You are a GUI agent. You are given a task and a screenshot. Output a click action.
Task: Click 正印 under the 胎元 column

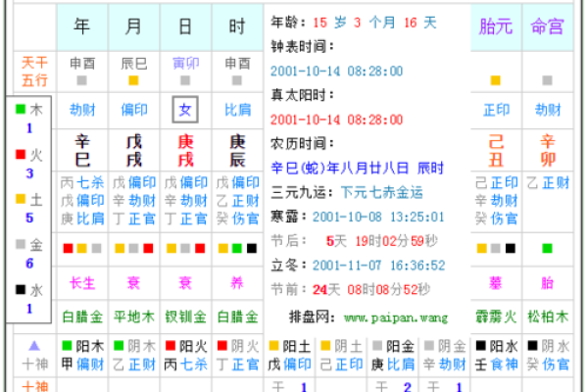(496, 110)
